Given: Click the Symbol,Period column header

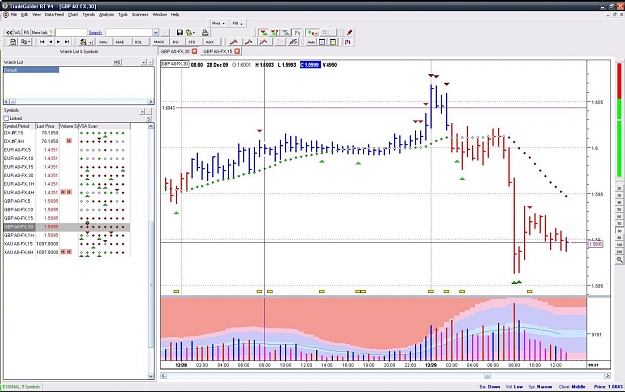Looking at the screenshot, I should coord(19,126).
